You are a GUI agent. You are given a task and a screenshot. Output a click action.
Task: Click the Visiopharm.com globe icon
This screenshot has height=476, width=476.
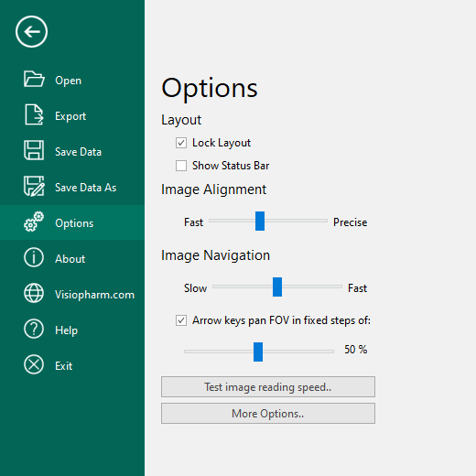[x=34, y=293]
